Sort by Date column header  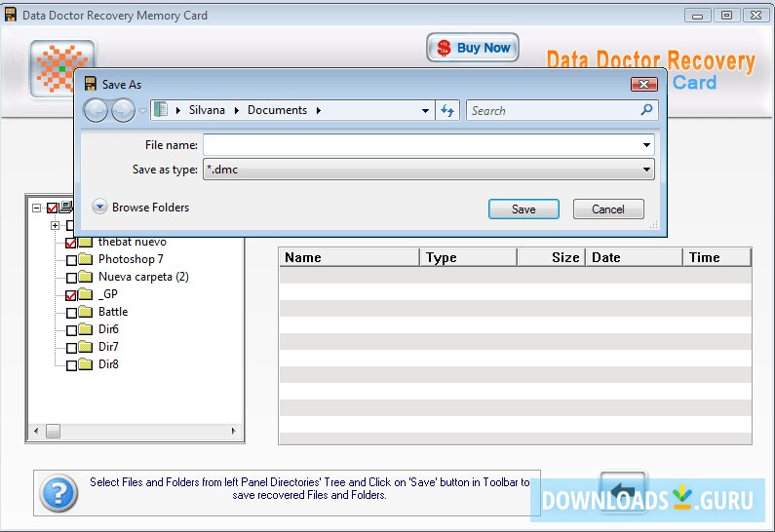point(635,257)
